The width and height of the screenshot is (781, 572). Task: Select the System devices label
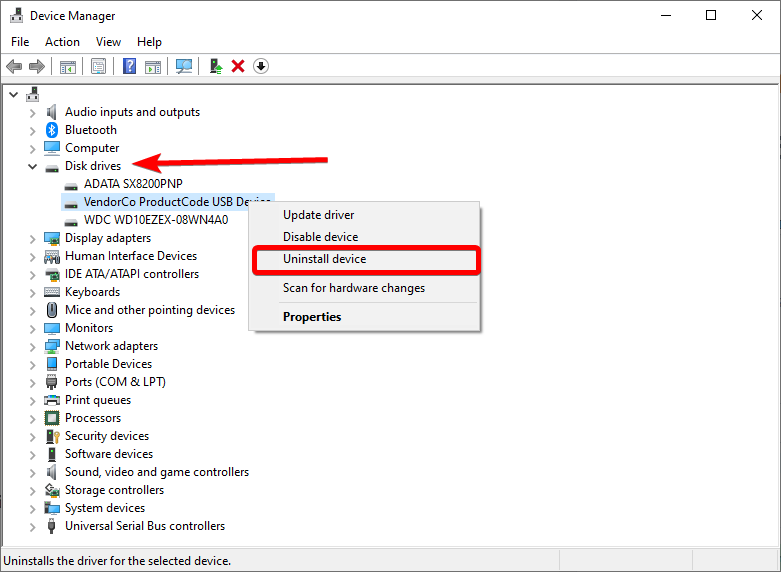(x=105, y=508)
